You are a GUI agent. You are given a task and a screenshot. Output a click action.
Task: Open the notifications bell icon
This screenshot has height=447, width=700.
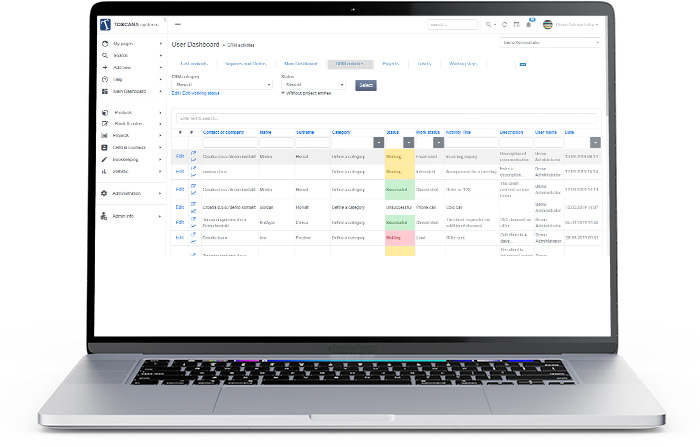(529, 24)
